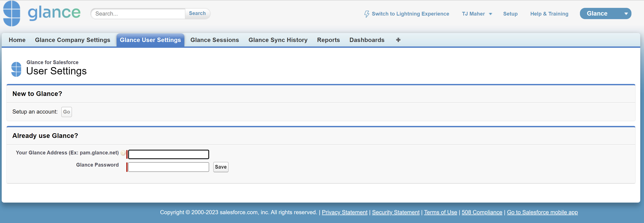Click the Glance logo in the header
644x223 pixels.
42,13
